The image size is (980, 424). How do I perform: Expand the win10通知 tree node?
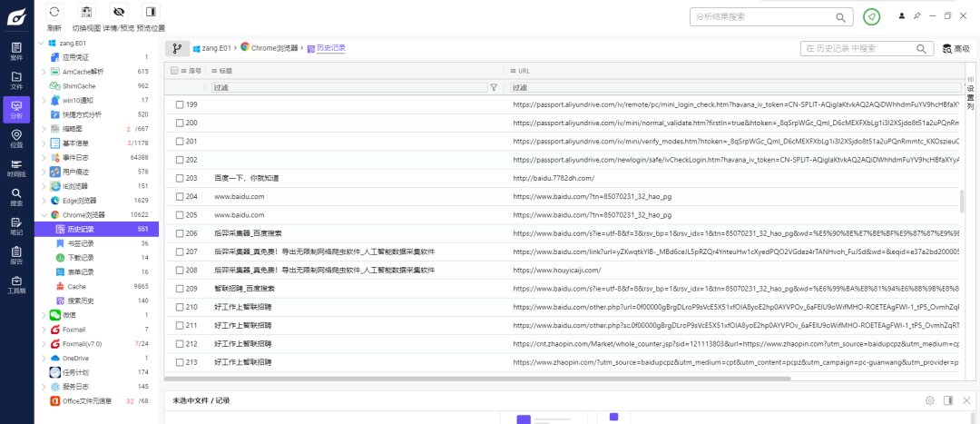(x=44, y=100)
